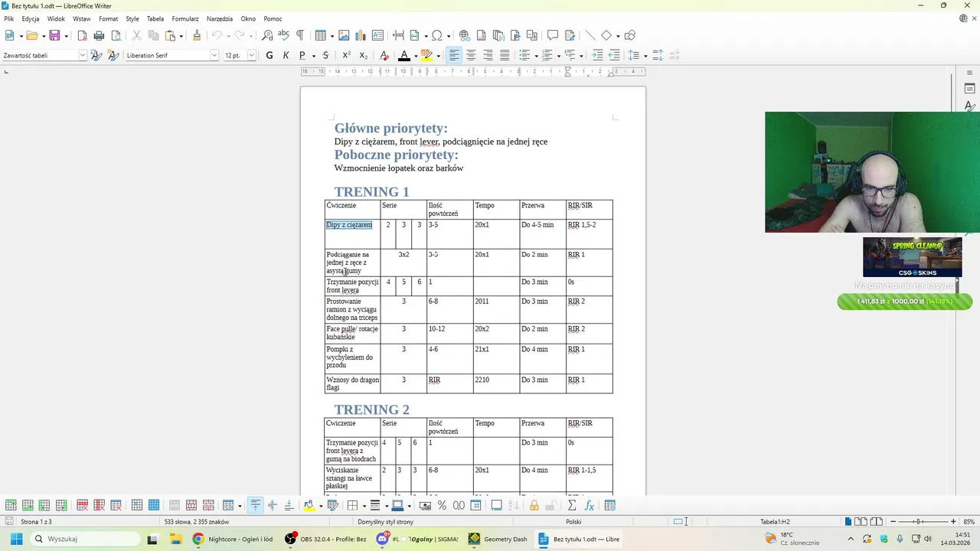Click the Print icon in toolbar

point(99,35)
